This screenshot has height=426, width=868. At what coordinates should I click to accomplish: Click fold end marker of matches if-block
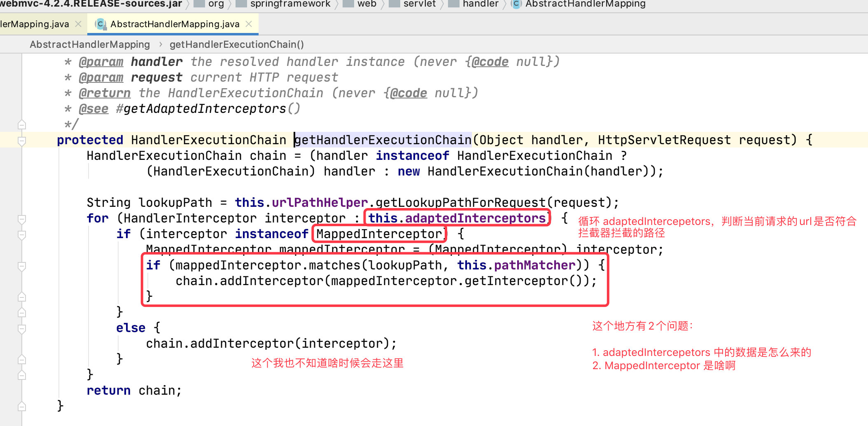click(x=22, y=297)
